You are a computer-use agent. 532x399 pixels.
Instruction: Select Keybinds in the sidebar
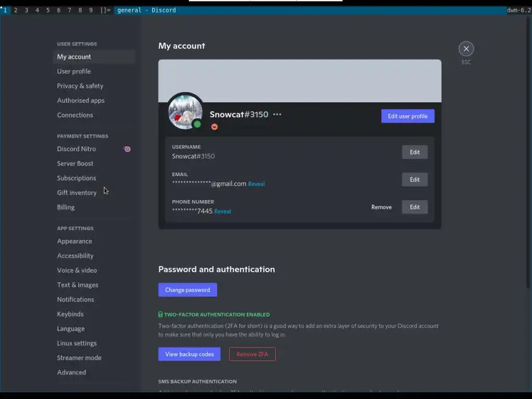click(x=94, y=314)
